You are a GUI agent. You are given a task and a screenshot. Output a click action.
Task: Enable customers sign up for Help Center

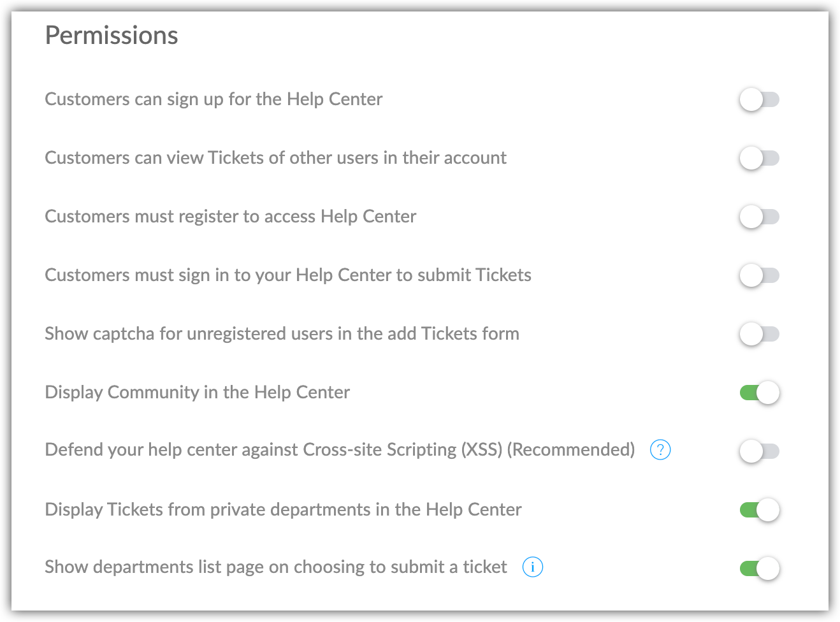click(759, 99)
